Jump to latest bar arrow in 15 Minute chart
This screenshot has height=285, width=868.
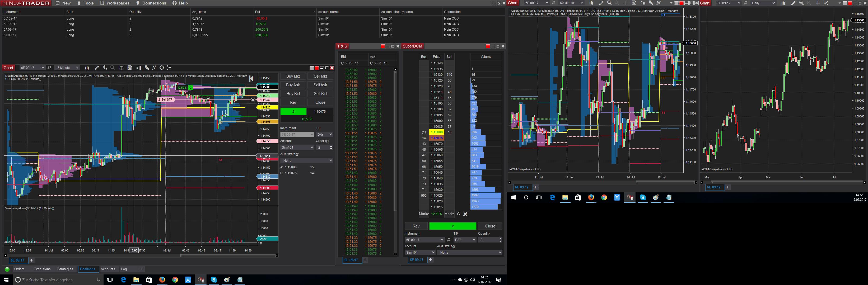[251, 79]
